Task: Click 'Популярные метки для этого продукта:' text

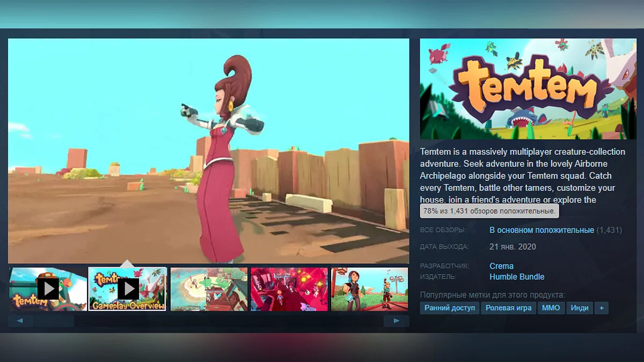Action: [493, 295]
